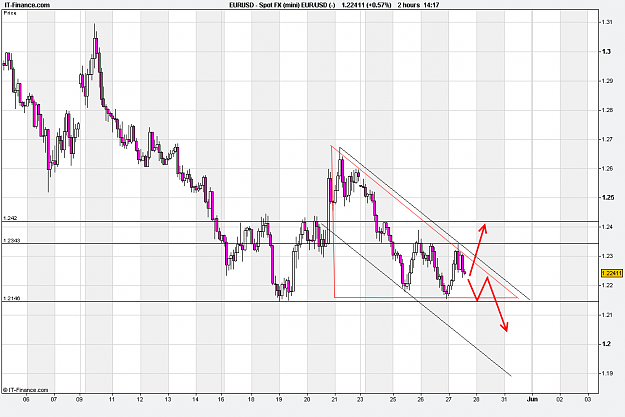Viewport: 625px width, 417px height.
Task: Click the '03' date on the time axis
Action: point(588,399)
